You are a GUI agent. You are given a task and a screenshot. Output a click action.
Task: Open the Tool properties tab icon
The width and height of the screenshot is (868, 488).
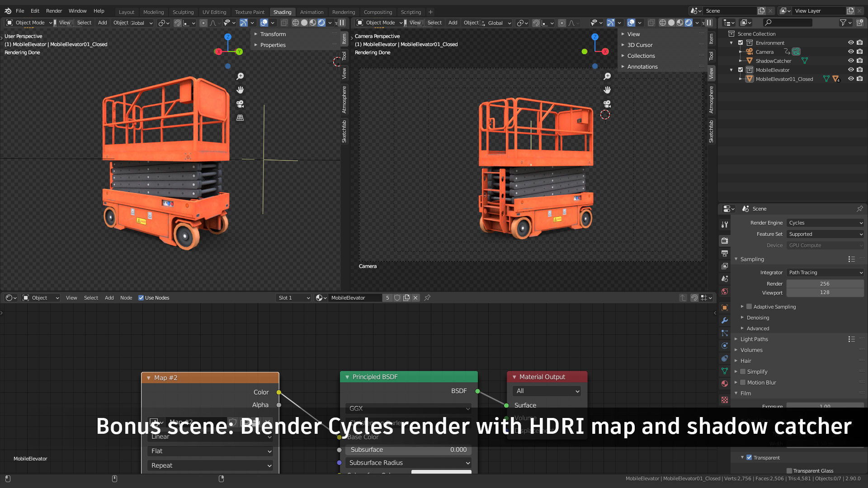[x=725, y=225]
